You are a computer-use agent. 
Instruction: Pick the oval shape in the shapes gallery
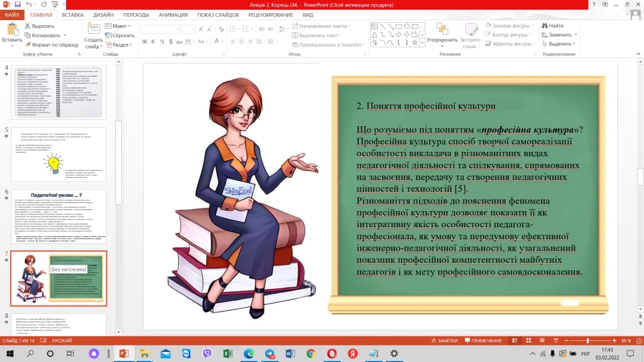point(407,26)
